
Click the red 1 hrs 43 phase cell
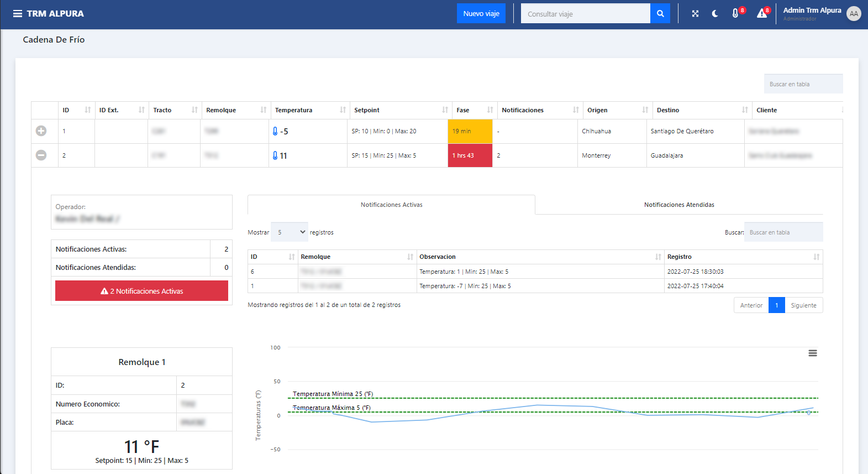coord(470,155)
